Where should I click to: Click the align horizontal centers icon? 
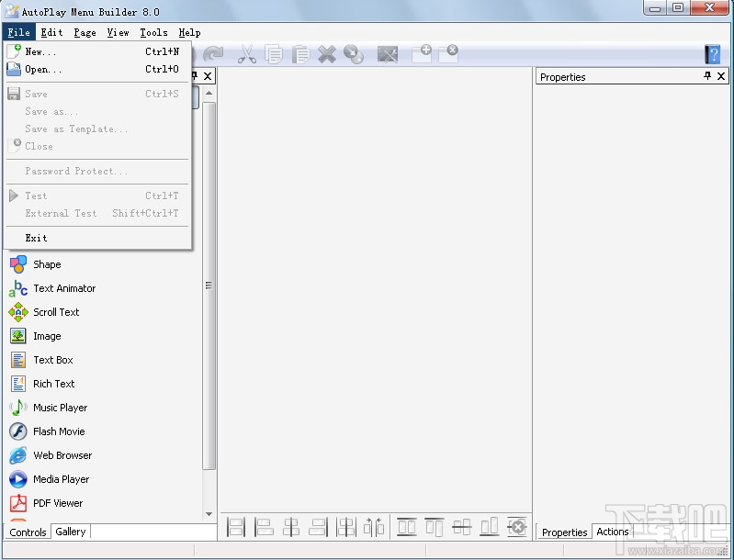[x=291, y=527]
